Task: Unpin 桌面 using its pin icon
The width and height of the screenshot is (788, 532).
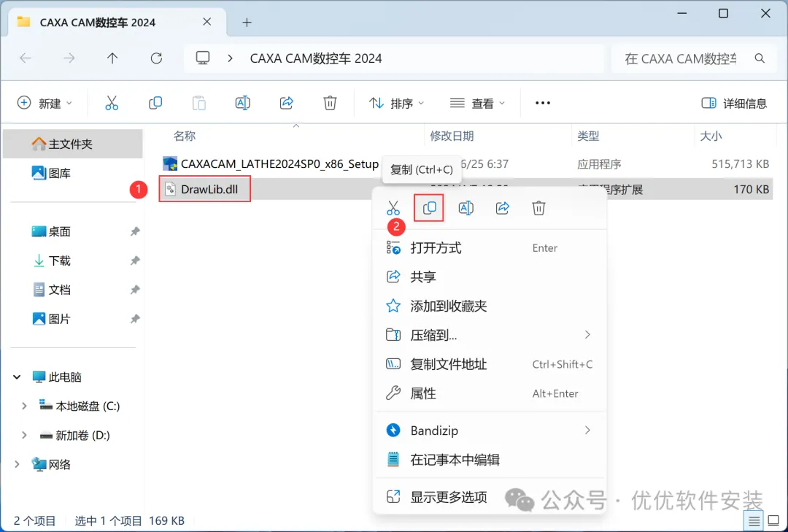Action: tap(135, 231)
